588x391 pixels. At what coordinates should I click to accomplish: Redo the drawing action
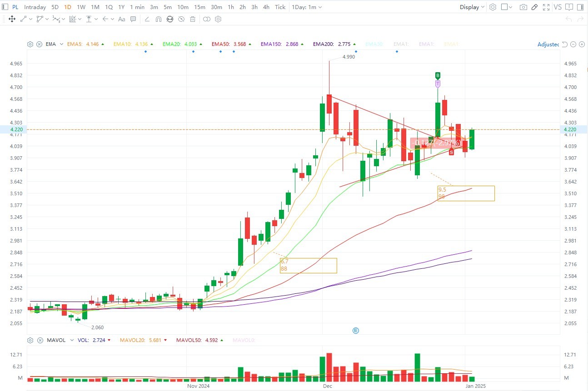click(580, 19)
